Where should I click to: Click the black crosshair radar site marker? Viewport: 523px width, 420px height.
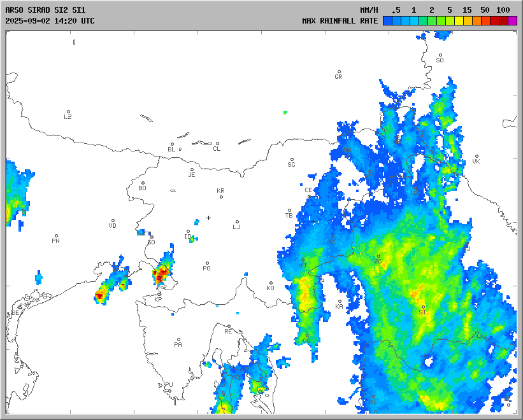pyautogui.click(x=208, y=218)
